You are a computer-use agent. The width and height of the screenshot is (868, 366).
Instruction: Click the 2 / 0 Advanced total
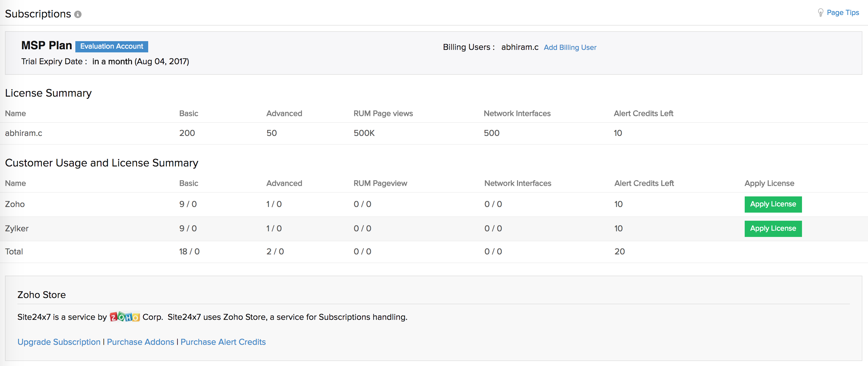coord(275,251)
